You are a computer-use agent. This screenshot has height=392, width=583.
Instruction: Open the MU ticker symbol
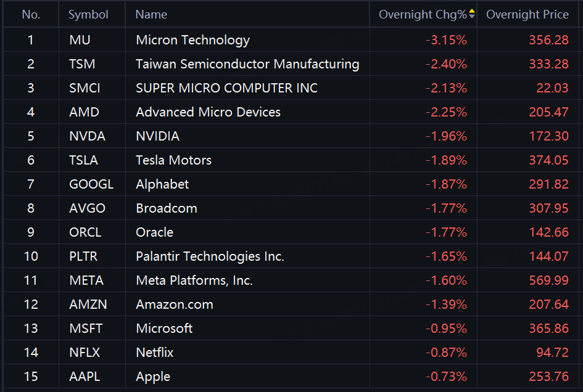point(80,40)
